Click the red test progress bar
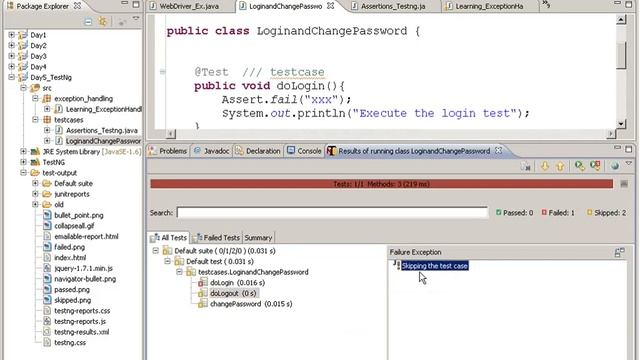 click(x=381, y=184)
